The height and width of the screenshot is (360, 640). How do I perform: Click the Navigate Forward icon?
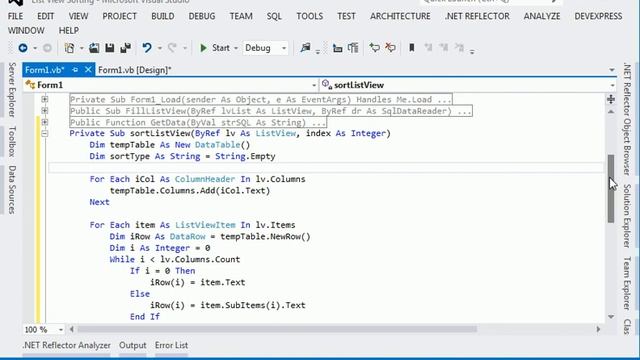pyautogui.click(x=47, y=48)
